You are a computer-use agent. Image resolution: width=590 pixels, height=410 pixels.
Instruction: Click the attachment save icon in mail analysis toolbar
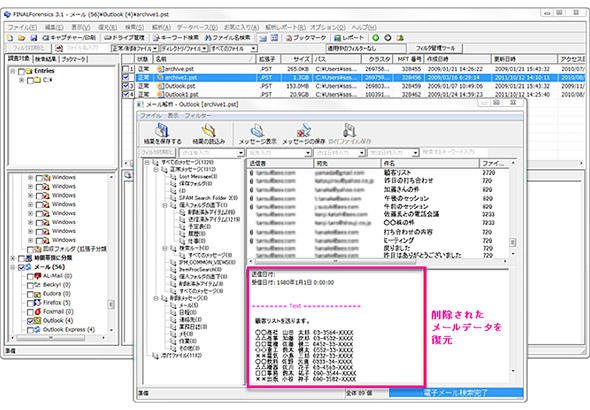350,131
